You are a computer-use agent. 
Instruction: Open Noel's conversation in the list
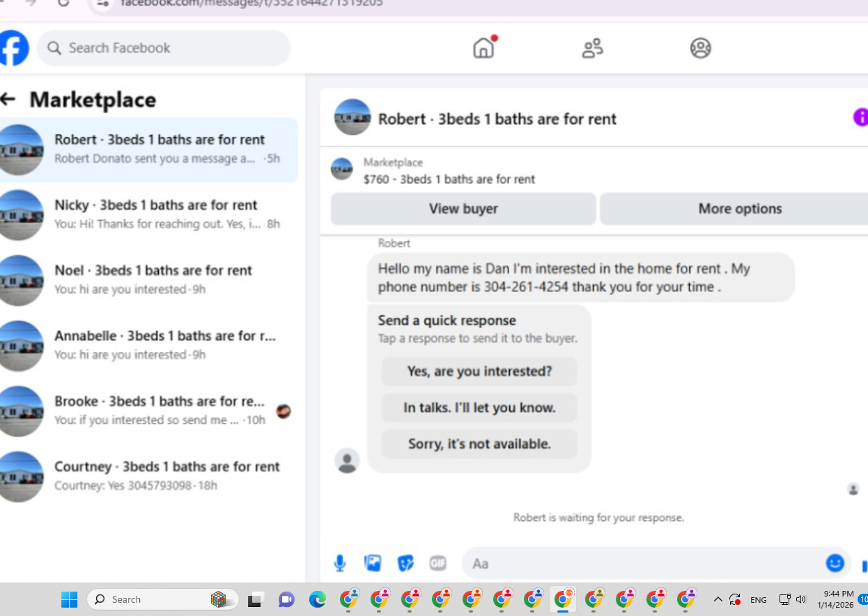(x=149, y=280)
